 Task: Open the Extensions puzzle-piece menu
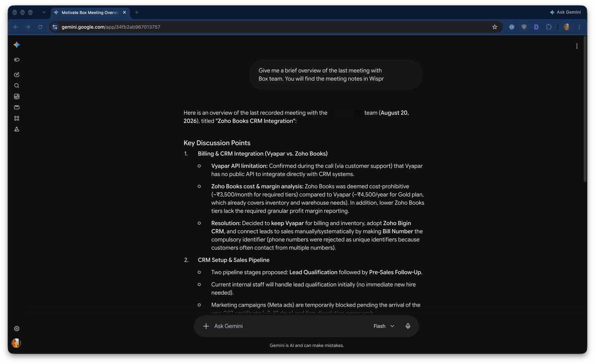(x=549, y=27)
